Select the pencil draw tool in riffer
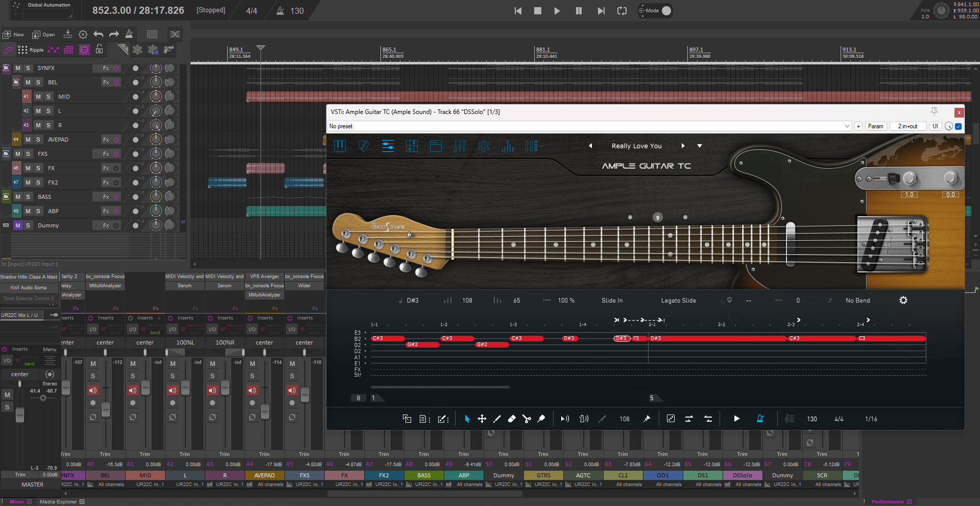This screenshot has height=506, width=980. click(497, 419)
